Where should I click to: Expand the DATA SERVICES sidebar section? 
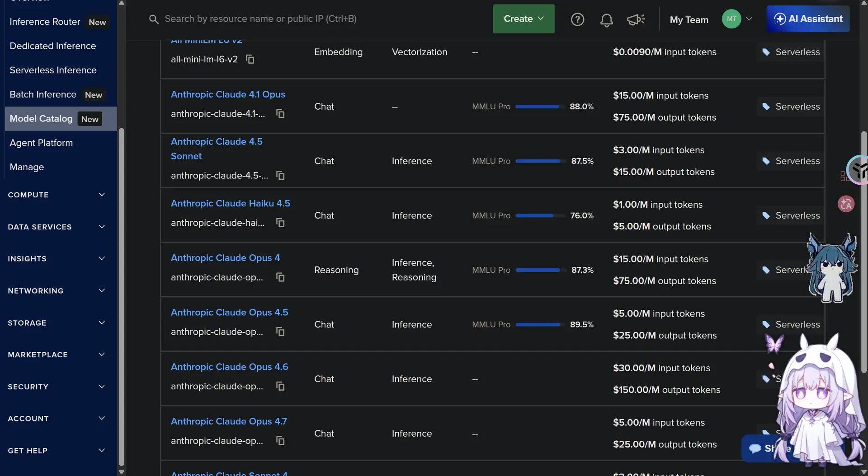[57, 227]
